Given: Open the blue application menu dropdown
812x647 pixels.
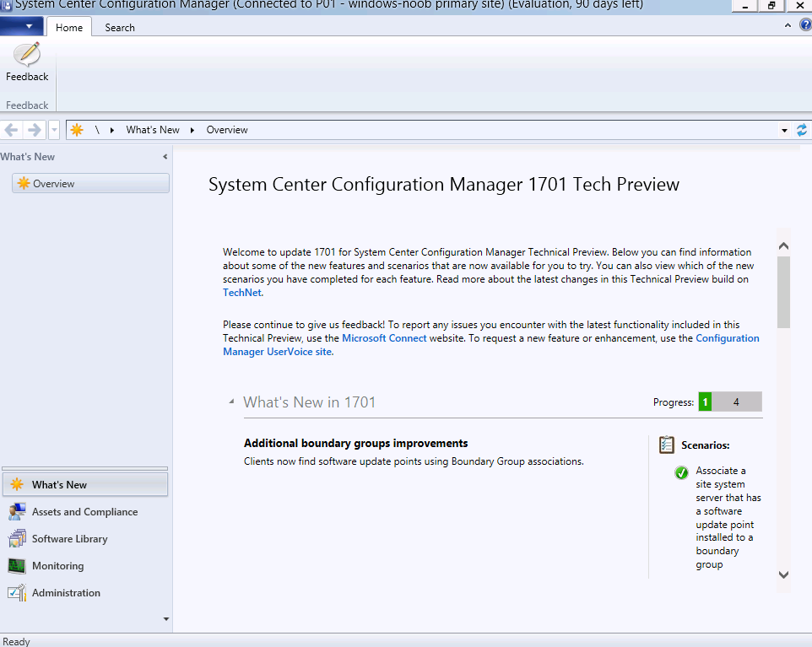Looking at the screenshot, I should coord(22,26).
